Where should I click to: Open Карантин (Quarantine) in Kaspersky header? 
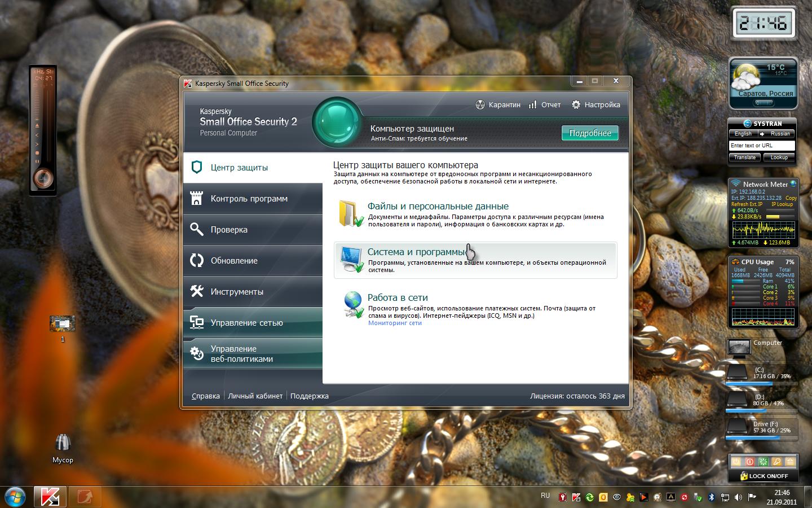pyautogui.click(x=498, y=104)
